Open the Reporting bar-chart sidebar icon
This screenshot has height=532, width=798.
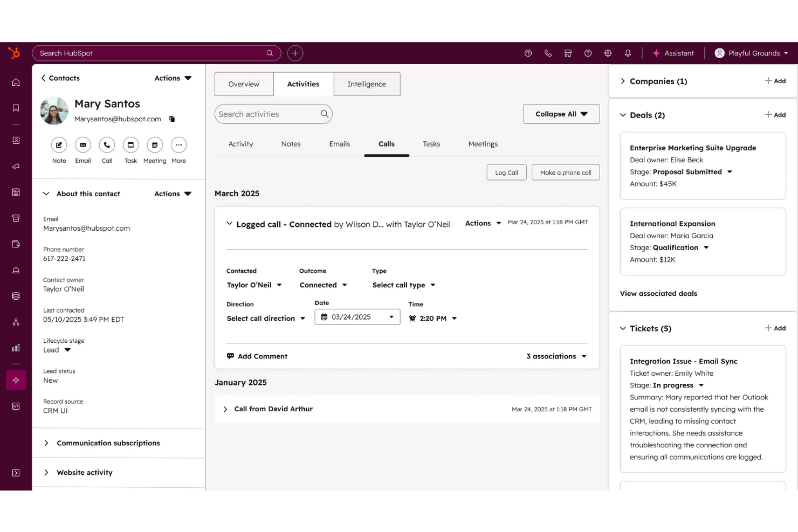pos(16,348)
